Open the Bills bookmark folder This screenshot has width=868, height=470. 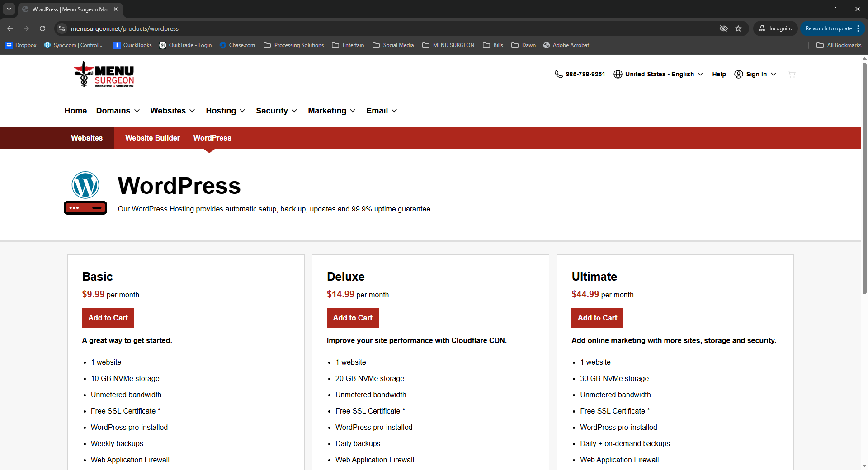tap(493, 45)
